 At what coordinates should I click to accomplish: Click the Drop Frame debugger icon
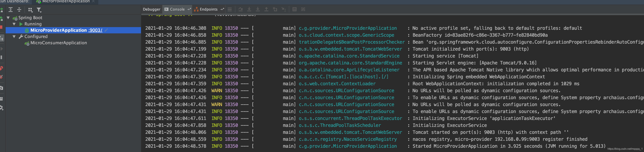pos(275,9)
